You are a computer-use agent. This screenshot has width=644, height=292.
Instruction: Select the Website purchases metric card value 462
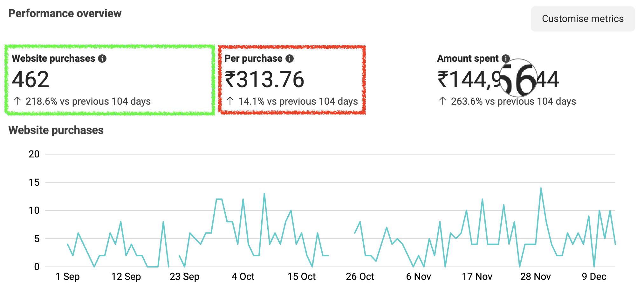pos(31,80)
